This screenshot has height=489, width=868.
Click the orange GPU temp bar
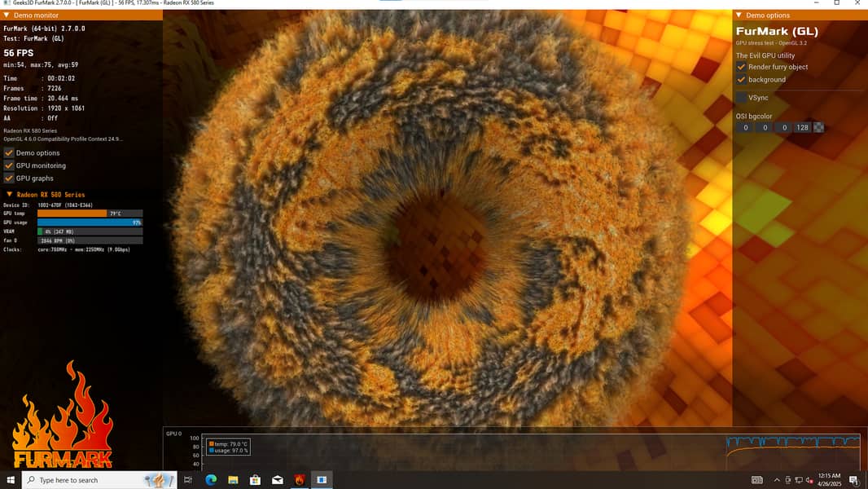tap(72, 214)
